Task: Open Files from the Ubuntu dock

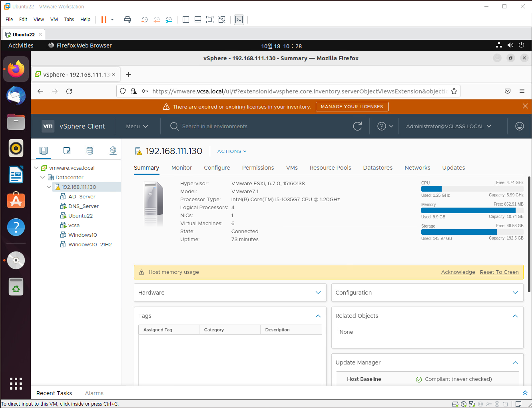Action: 16,122
